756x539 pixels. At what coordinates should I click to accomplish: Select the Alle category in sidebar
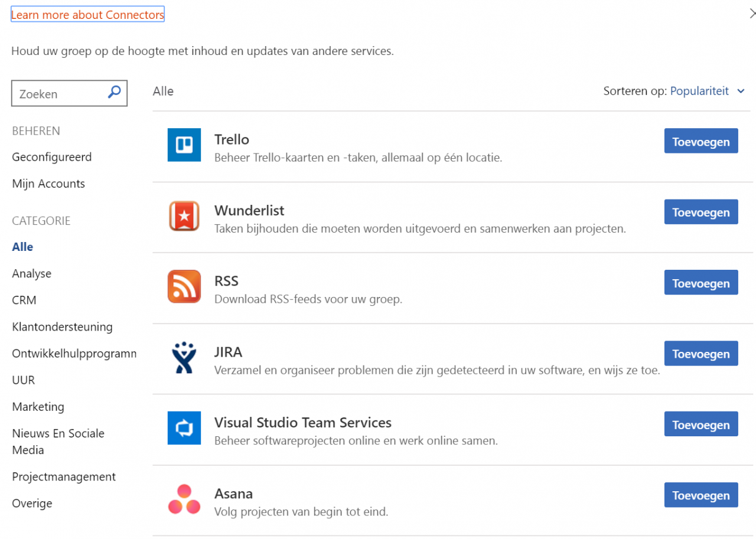pyautogui.click(x=22, y=247)
